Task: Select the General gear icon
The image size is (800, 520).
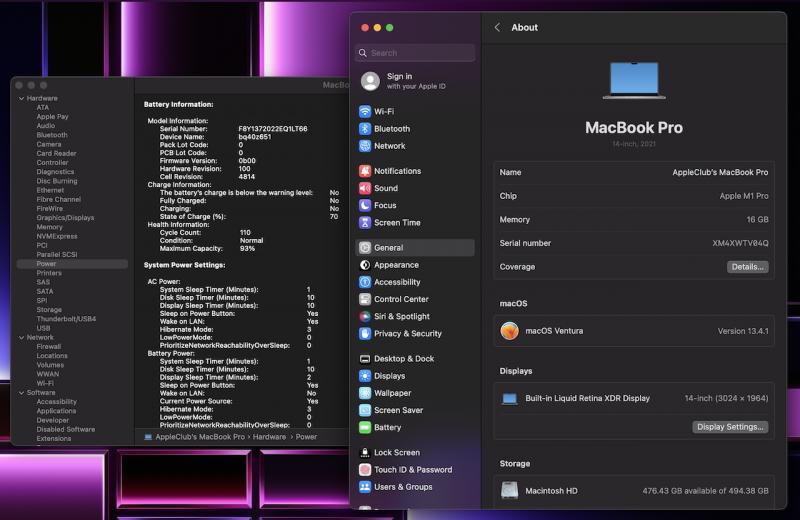Action: pos(365,247)
